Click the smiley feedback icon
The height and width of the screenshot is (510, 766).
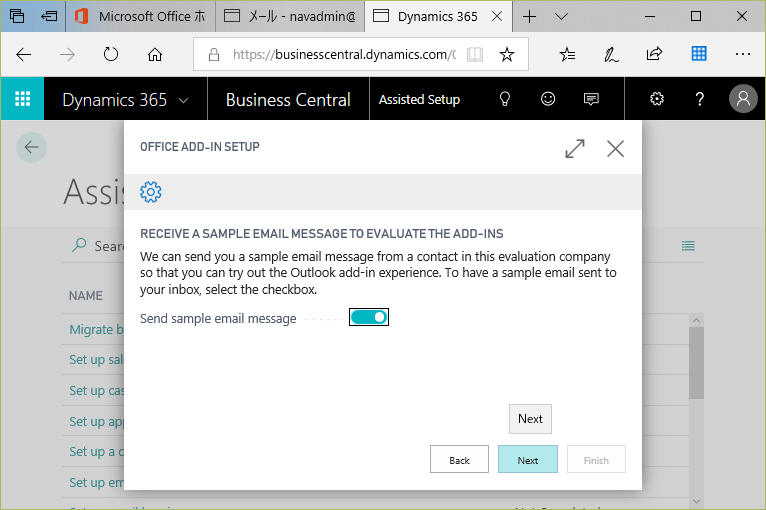548,99
